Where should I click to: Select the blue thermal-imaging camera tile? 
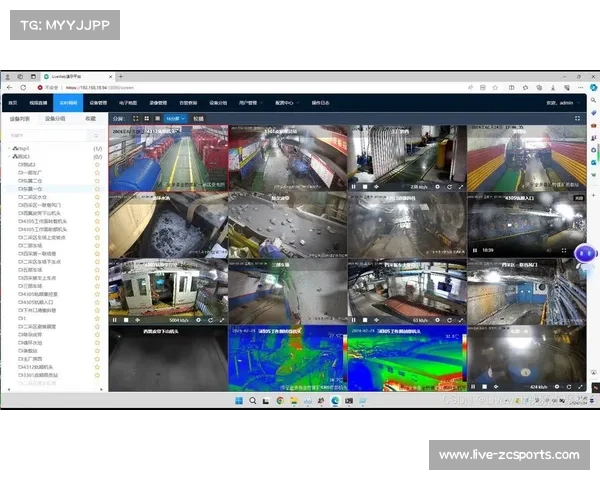coord(288,358)
